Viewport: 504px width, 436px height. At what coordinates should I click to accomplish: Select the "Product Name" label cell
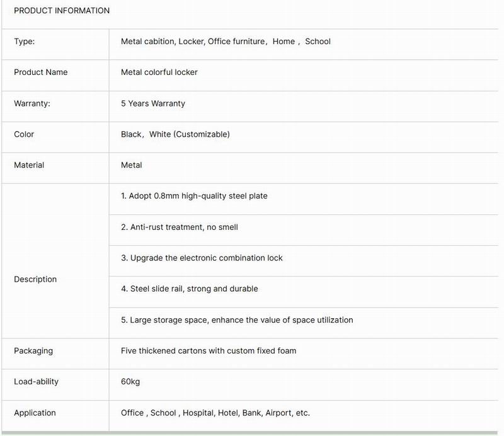click(40, 72)
